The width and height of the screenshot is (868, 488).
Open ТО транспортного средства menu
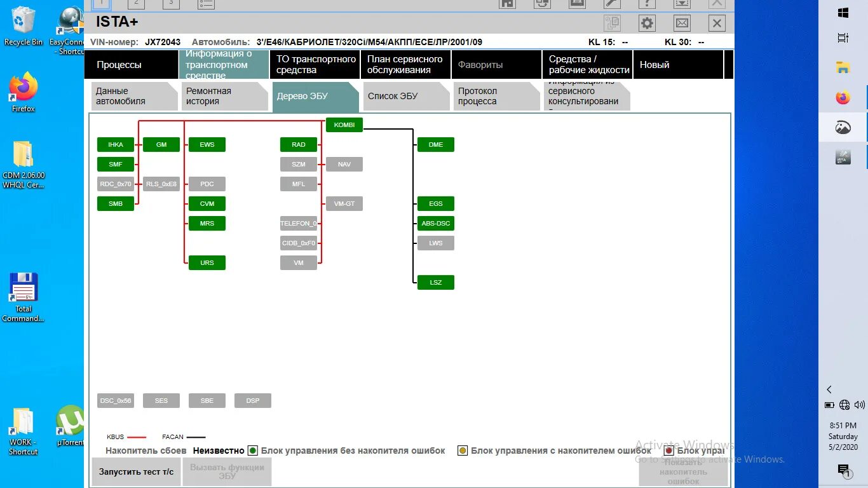(x=316, y=64)
